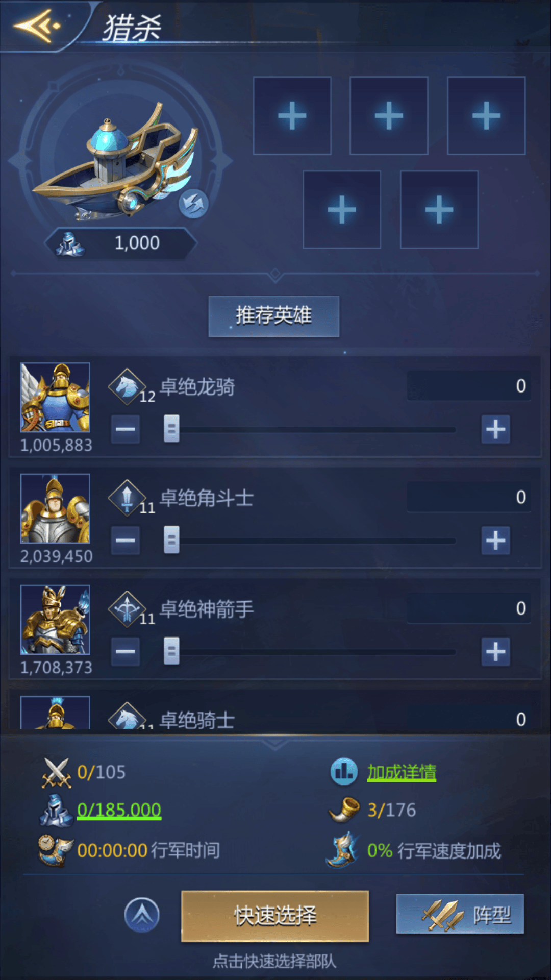Click the 卓绝神箭手 troop count field
The image size is (551, 980).
(468, 608)
